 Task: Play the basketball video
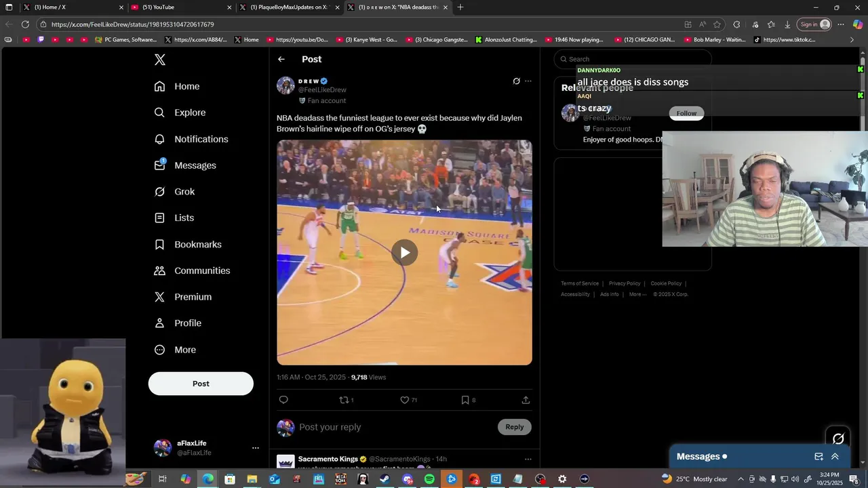(404, 253)
